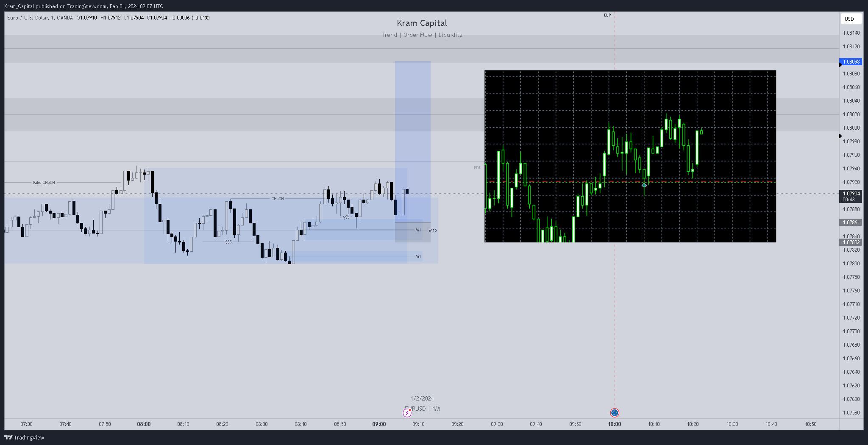Click the M15 zone label
The image size is (868, 445).
(x=433, y=231)
